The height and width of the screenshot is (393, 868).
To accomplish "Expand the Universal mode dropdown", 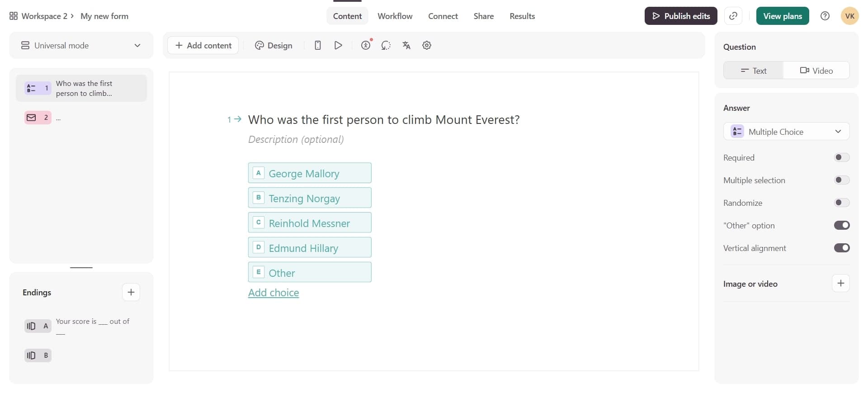I will (81, 45).
